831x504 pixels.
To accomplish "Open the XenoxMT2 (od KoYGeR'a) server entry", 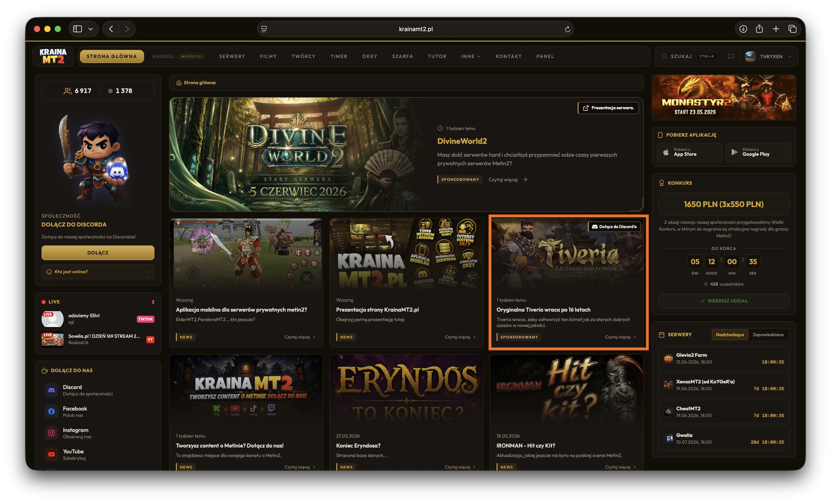I will click(724, 385).
